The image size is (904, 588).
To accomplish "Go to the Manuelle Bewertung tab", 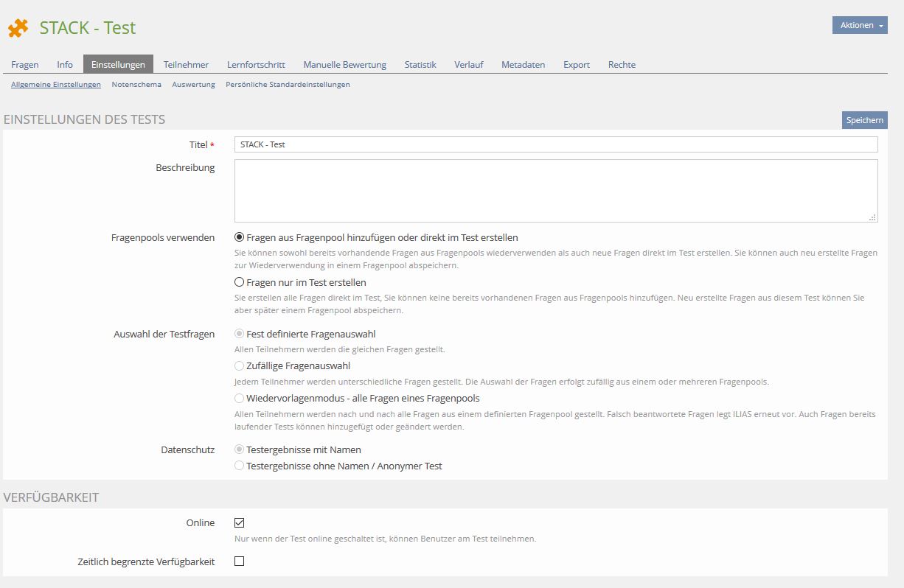I will click(344, 65).
